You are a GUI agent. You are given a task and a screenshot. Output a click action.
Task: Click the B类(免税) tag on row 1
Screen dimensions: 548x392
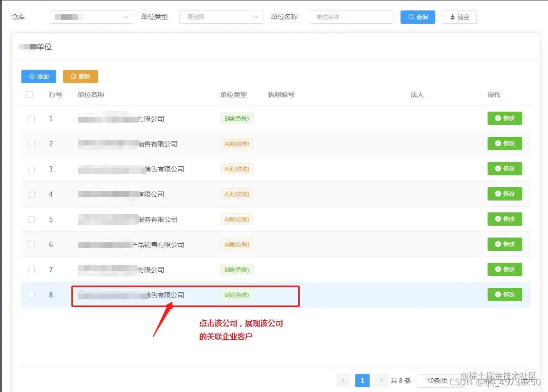(x=236, y=118)
